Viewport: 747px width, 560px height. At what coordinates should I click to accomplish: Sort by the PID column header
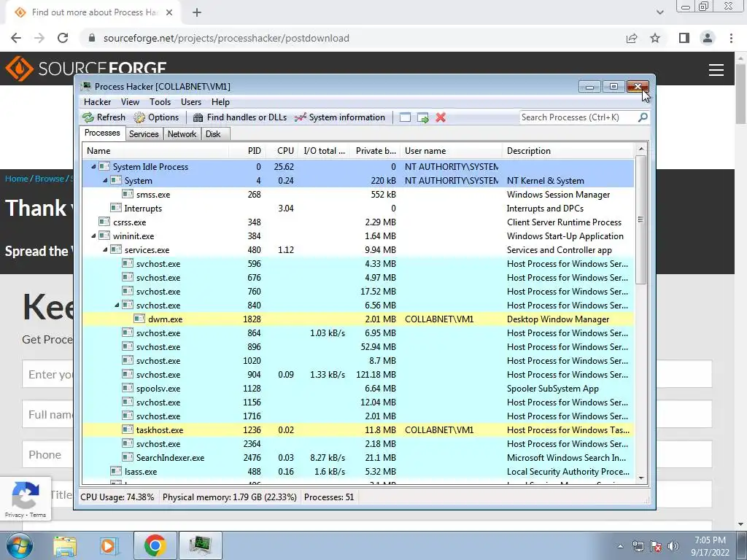tap(247, 151)
